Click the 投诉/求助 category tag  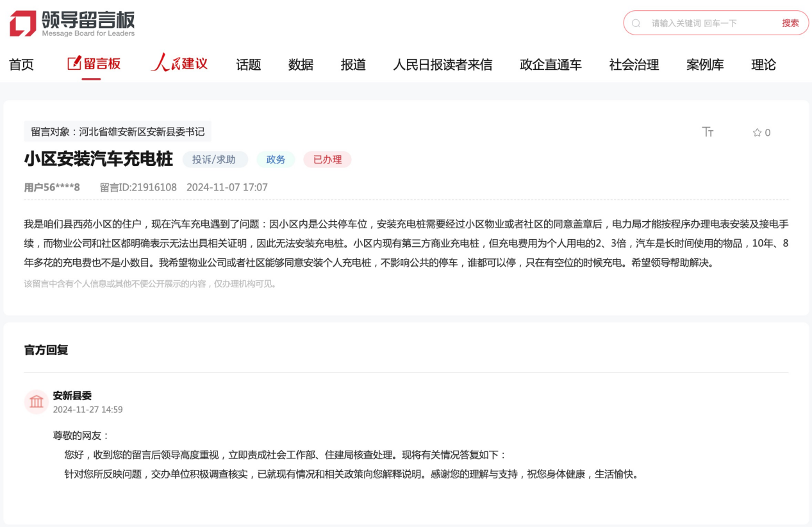point(214,160)
